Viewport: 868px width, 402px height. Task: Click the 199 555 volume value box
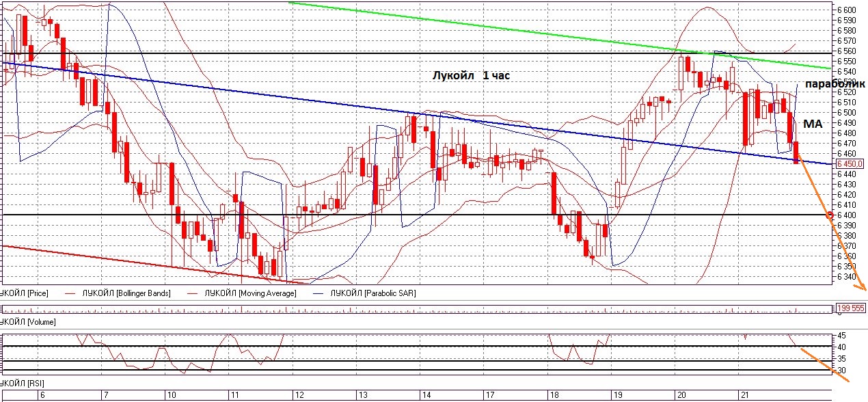(851, 308)
